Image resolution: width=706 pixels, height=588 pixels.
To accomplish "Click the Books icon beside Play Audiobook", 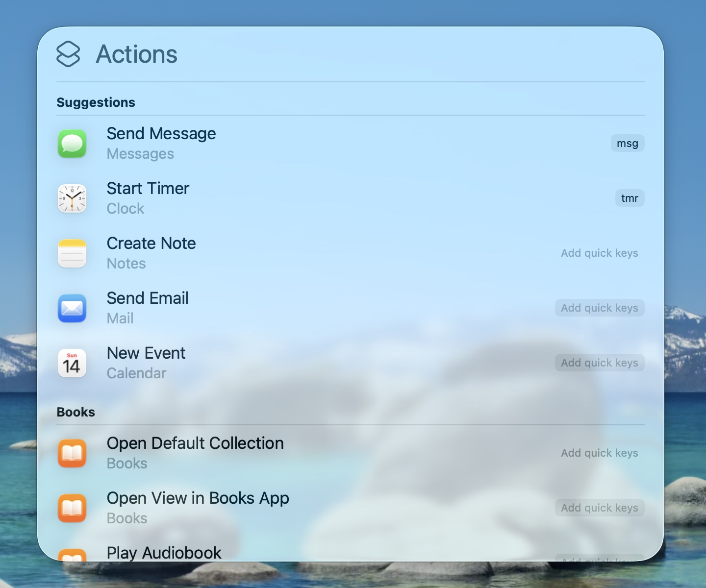I will pyautogui.click(x=72, y=555).
